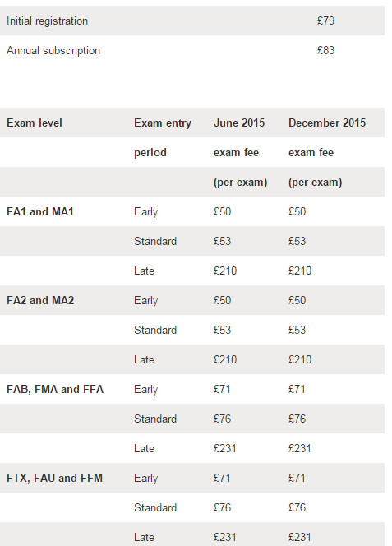Viewport: 392px width, 546px height.
Task: Click FA1 and MA1 Standard December £53
Action: pos(297,241)
